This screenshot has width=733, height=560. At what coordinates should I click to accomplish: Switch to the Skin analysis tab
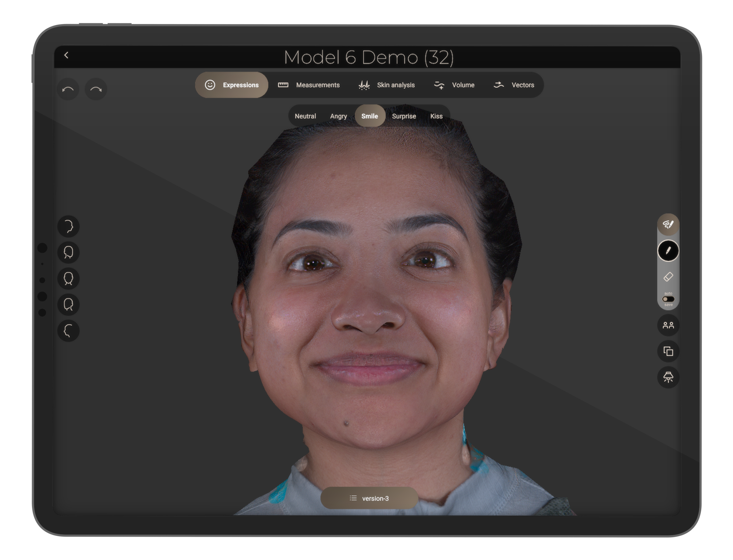pos(387,85)
